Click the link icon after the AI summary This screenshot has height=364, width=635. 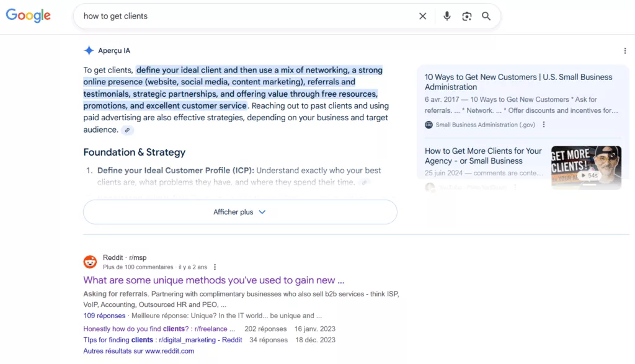coord(128,130)
